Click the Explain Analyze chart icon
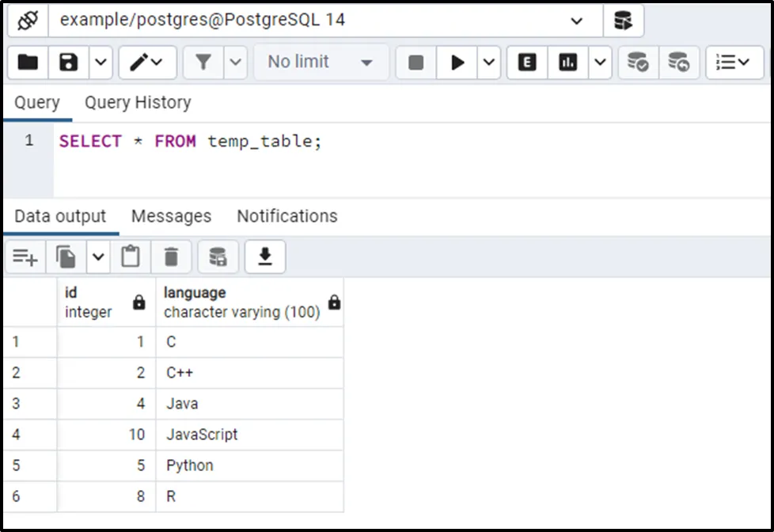This screenshot has height=532, width=774. [568, 63]
